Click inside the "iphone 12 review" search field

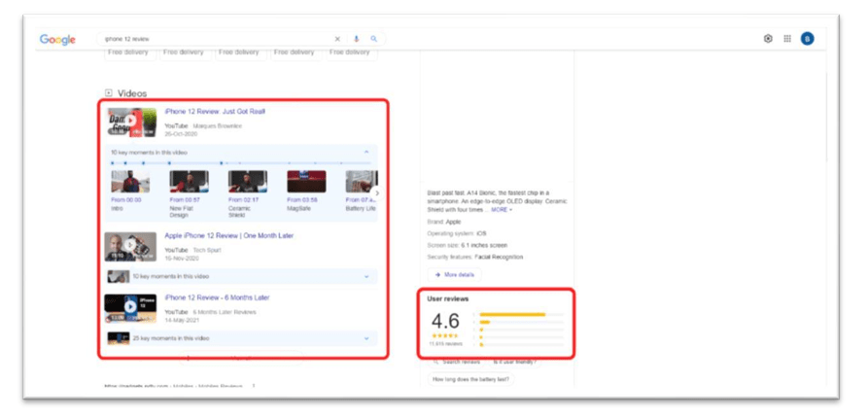pyautogui.click(x=216, y=39)
